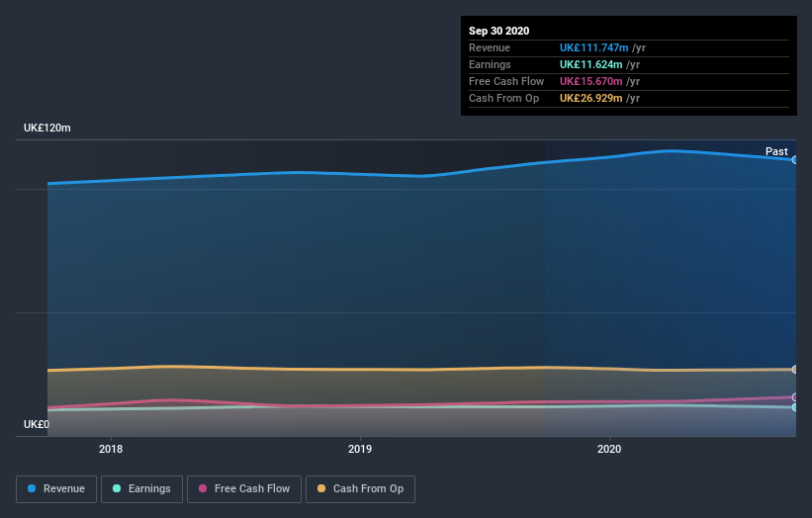The height and width of the screenshot is (518, 812).
Task: Toggle the Cash From Op legend button
Action: [x=360, y=489]
